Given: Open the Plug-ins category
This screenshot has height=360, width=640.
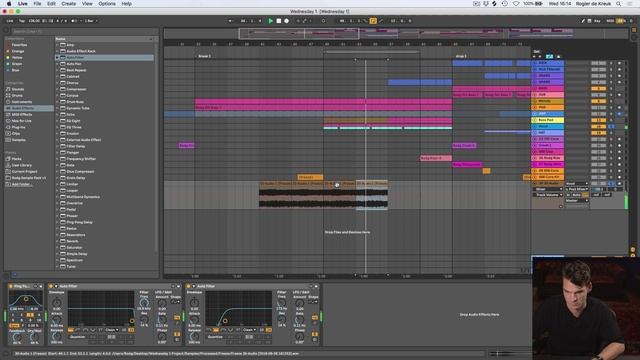Looking at the screenshot, I should point(18,127).
